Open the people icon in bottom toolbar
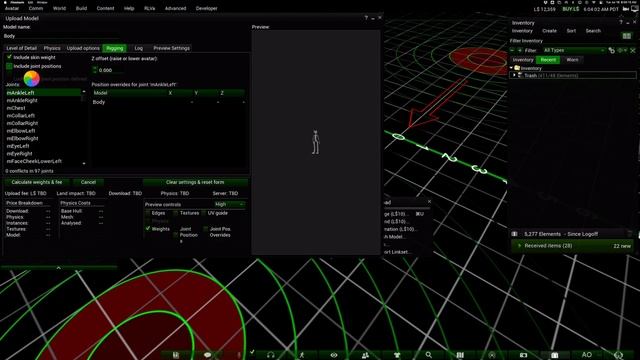640x360 pixels. [x=365, y=355]
